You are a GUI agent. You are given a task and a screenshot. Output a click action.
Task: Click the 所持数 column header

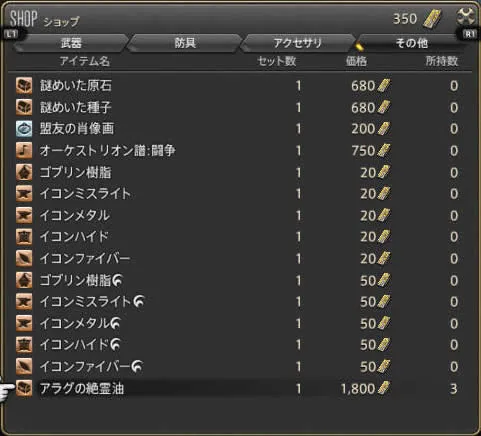pyautogui.click(x=442, y=61)
